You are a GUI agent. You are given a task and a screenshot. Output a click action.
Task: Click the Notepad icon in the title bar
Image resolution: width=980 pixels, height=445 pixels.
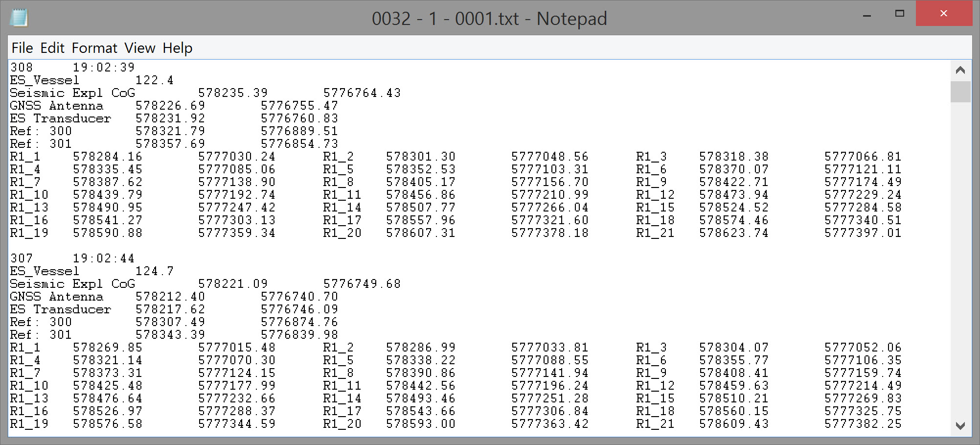[19, 18]
